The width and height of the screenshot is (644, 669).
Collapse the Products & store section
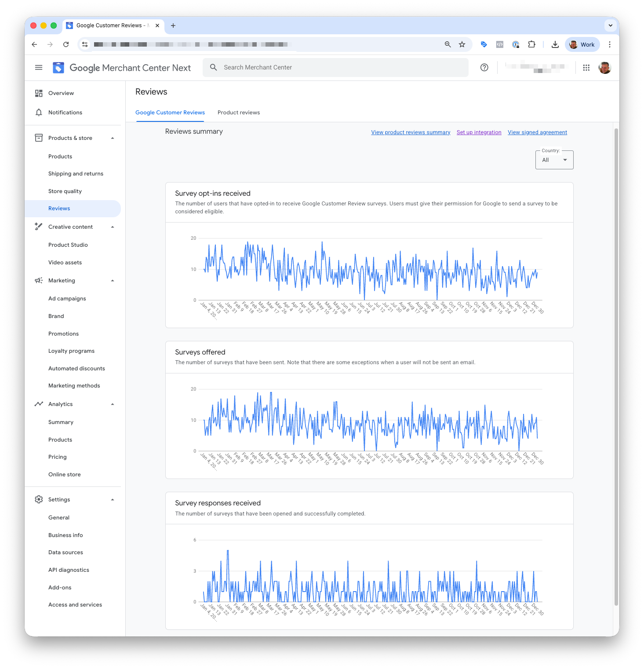tap(113, 138)
